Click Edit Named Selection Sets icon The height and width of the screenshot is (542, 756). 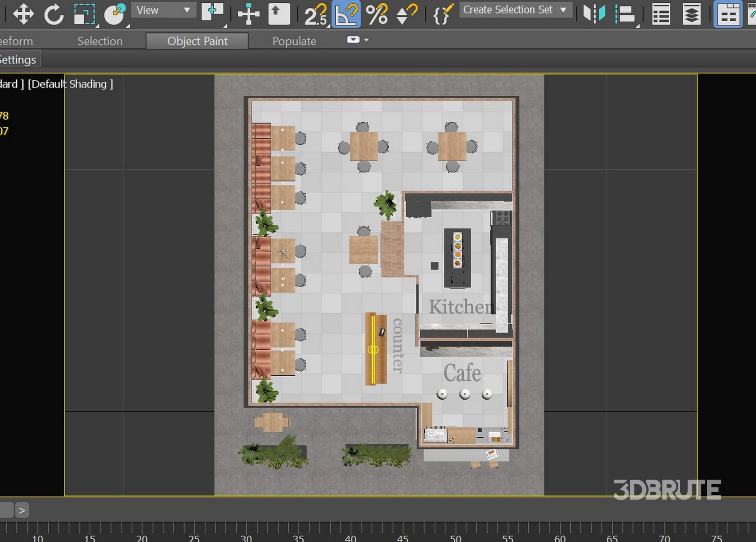443,14
